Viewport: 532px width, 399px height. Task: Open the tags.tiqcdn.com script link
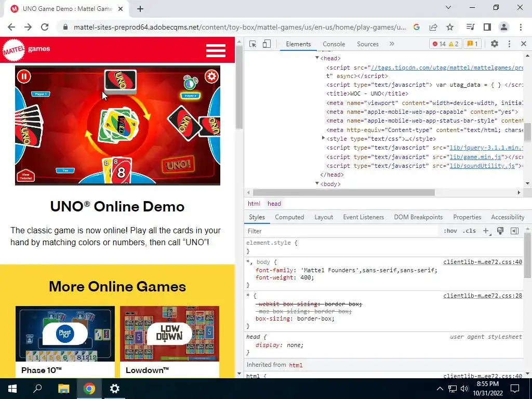[x=447, y=68]
